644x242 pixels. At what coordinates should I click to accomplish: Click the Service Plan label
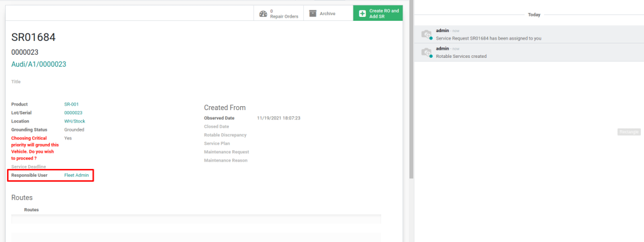pos(217,143)
